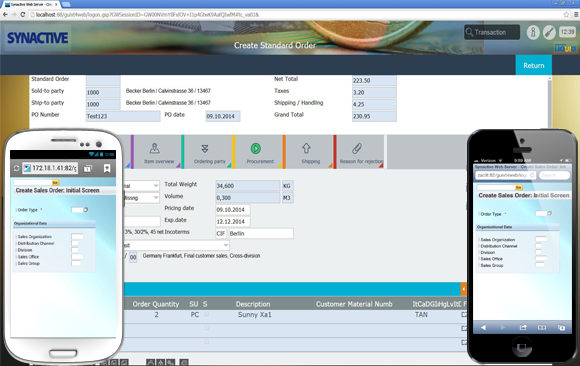Click the vertical scrollbar of order form

click(x=550, y=102)
